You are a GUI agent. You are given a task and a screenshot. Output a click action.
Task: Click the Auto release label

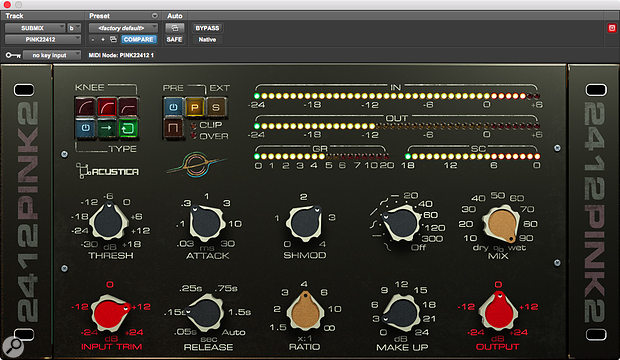[233, 332]
